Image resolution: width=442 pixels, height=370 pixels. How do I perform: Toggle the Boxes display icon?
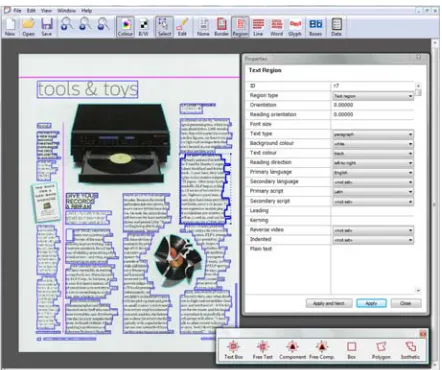[315, 27]
